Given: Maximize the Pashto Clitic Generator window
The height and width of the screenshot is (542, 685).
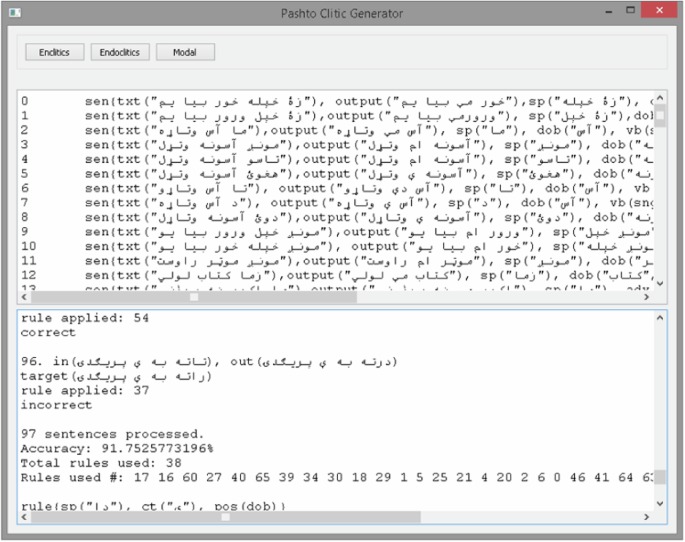Looking at the screenshot, I should pyautogui.click(x=630, y=10).
